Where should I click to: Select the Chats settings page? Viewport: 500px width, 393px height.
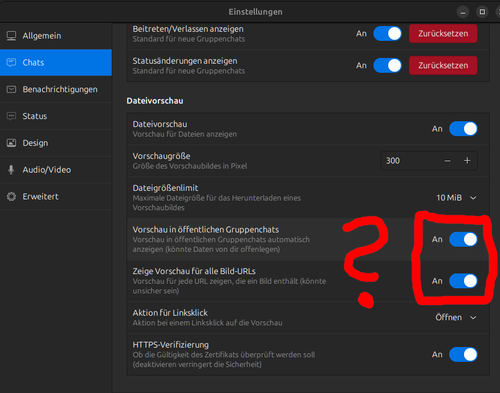coord(56,63)
